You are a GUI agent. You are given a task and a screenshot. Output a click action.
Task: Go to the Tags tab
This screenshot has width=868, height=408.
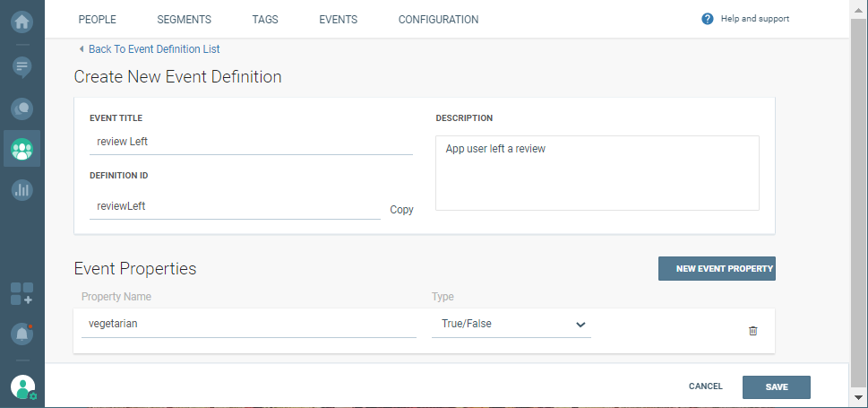point(264,20)
